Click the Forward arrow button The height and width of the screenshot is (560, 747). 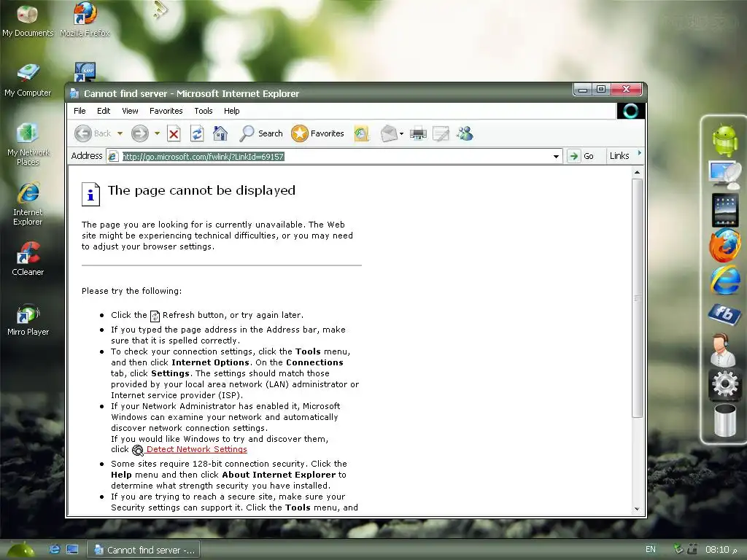point(139,134)
